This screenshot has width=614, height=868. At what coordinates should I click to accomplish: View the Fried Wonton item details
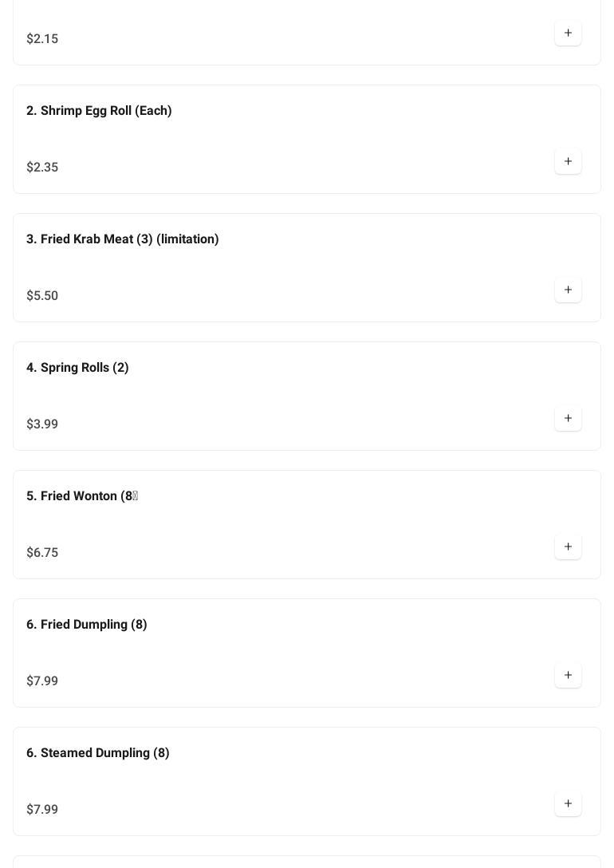[x=81, y=496]
